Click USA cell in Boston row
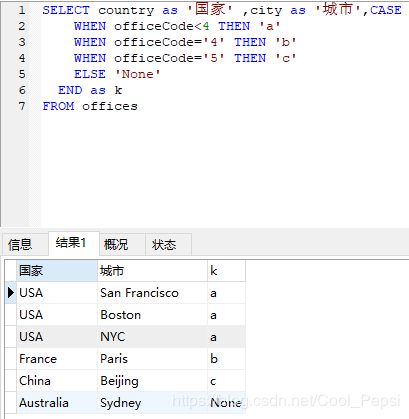Viewport: 409px width, 419px height. (57, 315)
